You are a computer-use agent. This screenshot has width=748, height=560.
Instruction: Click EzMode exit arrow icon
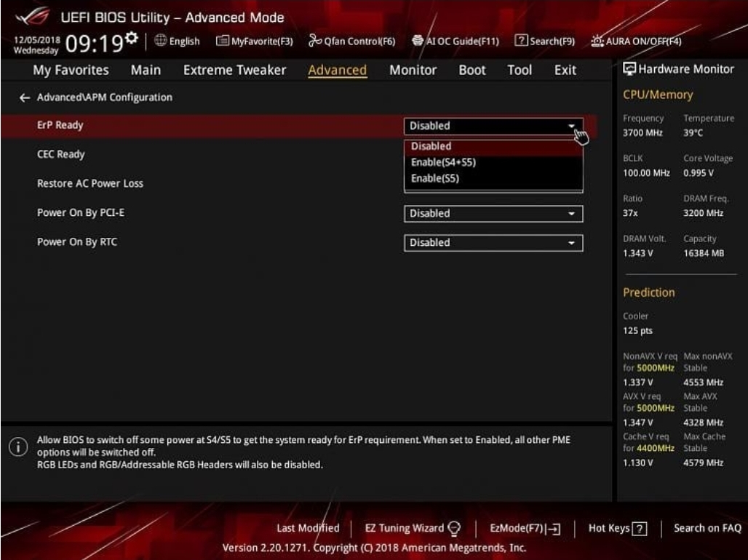(x=554, y=529)
